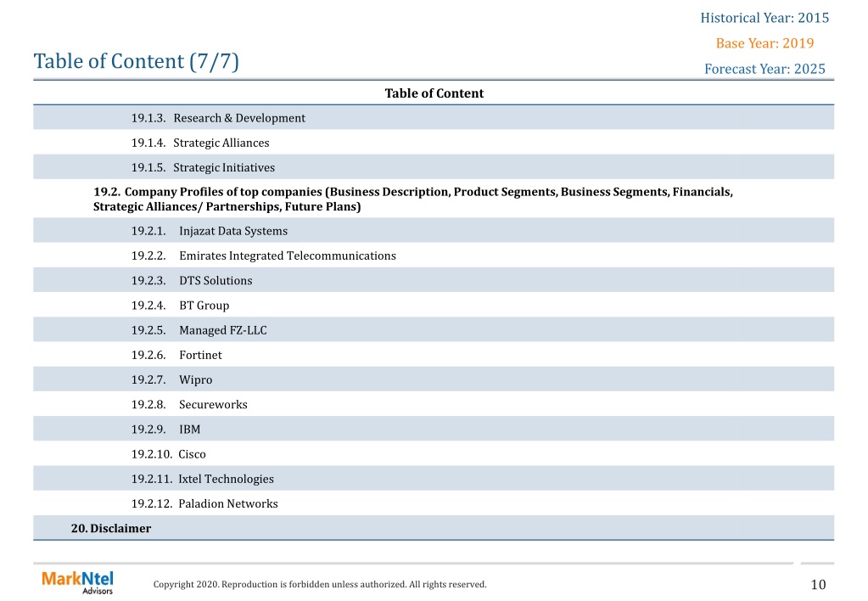
Task: Click the MarkNtel Advisors logo
Action: (x=77, y=582)
